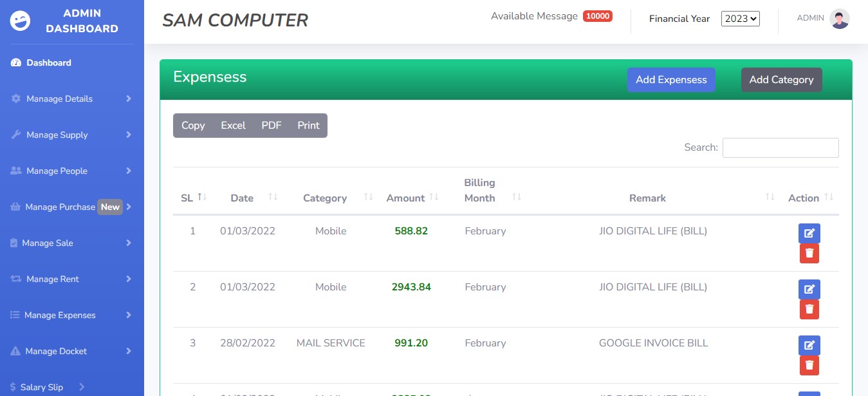Delete the Google Invoice Bill expense
Screen dimensions: 868x396
pyautogui.click(x=809, y=366)
